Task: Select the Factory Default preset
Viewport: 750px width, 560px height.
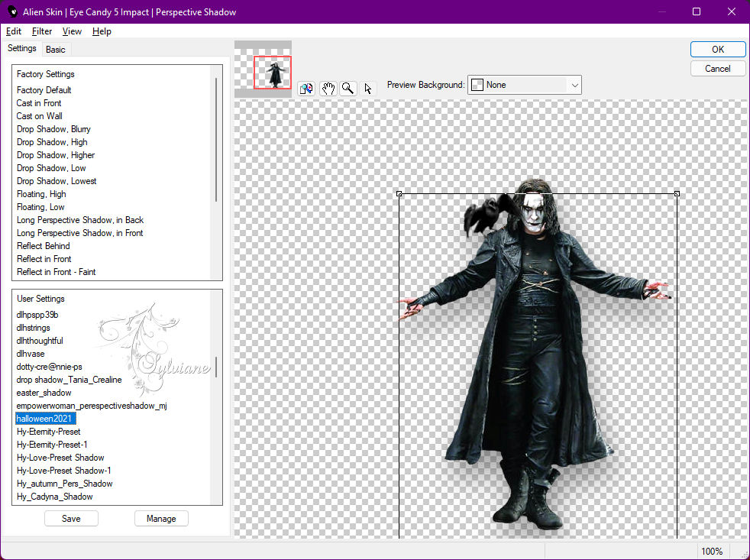Action: [x=44, y=90]
